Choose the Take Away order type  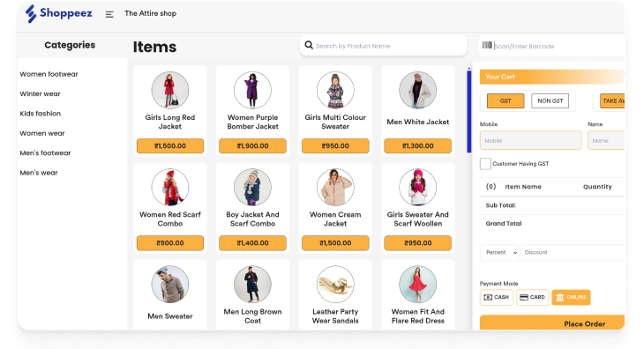pyautogui.click(x=612, y=100)
